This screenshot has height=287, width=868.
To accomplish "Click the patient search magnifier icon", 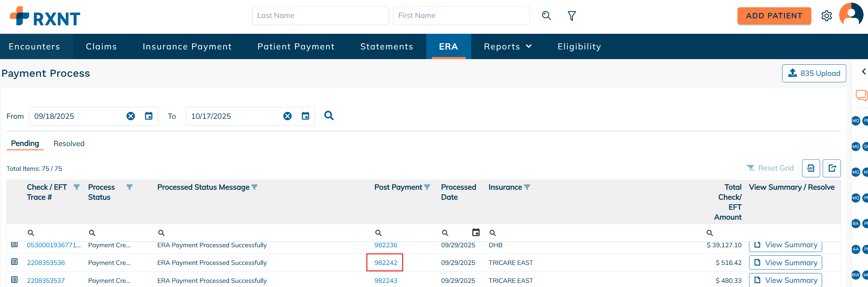I will tap(546, 15).
